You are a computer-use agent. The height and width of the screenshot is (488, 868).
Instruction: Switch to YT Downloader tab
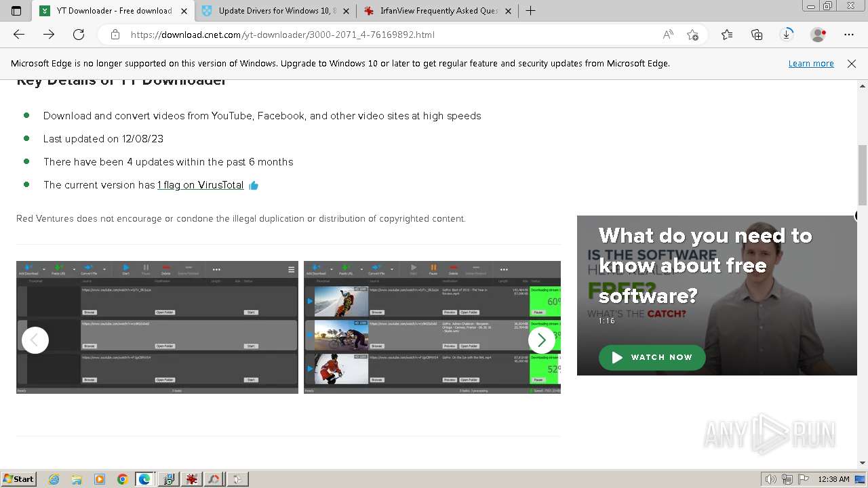114,11
